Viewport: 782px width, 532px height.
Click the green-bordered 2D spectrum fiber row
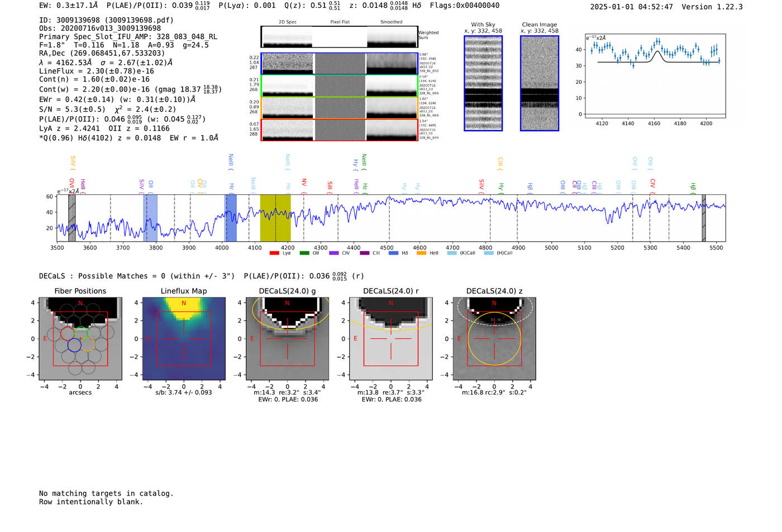[340, 86]
